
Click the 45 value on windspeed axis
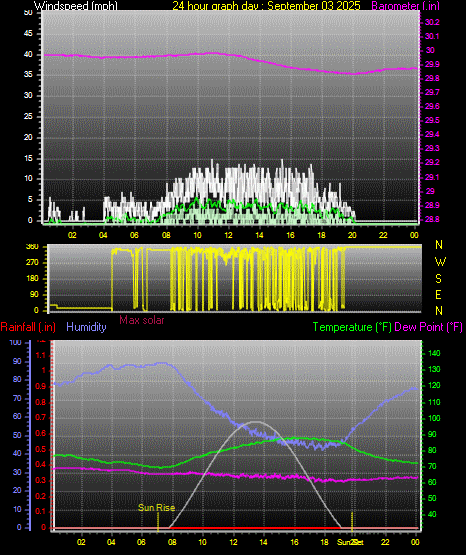(x=28, y=34)
